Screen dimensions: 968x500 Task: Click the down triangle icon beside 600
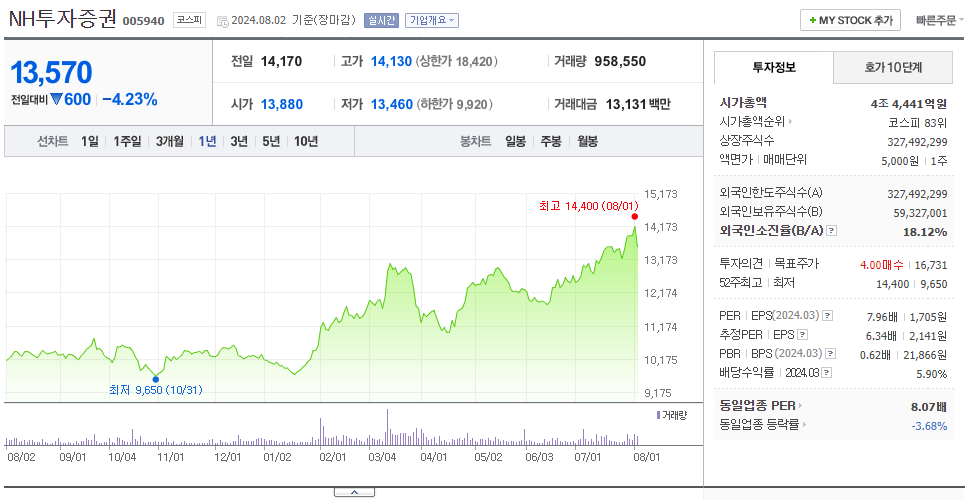(x=57, y=99)
